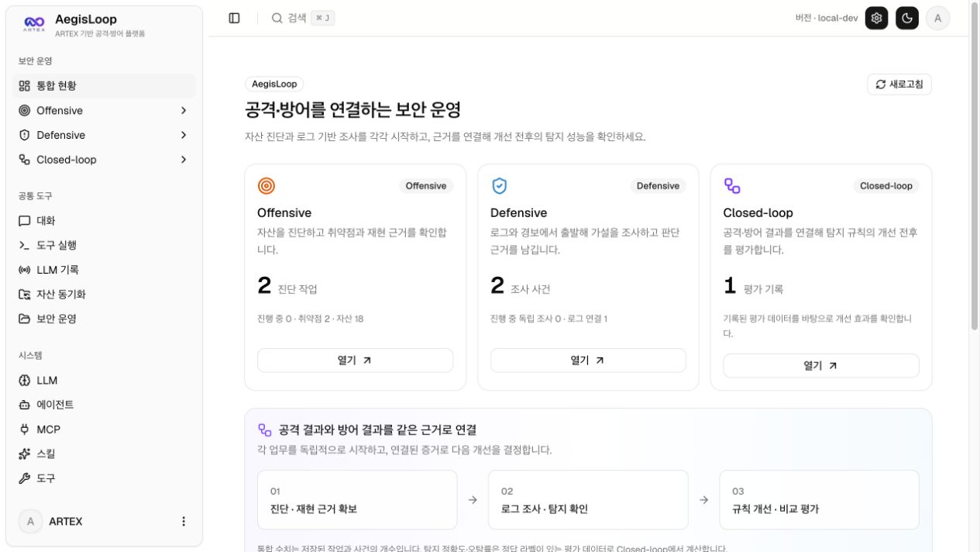Click the 검색 search field
Screen dimensions: 980x552
pyautogui.click(x=304, y=18)
